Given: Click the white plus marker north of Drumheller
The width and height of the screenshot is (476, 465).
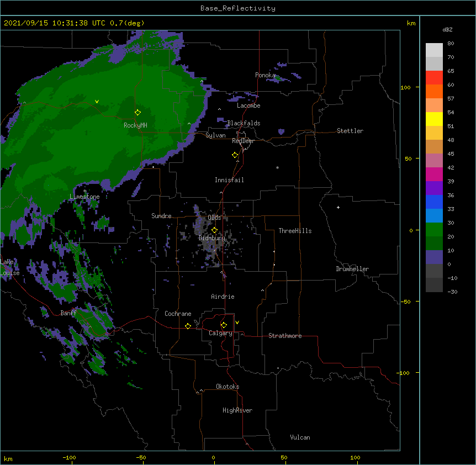Looking at the screenshot, I should coord(338,207).
